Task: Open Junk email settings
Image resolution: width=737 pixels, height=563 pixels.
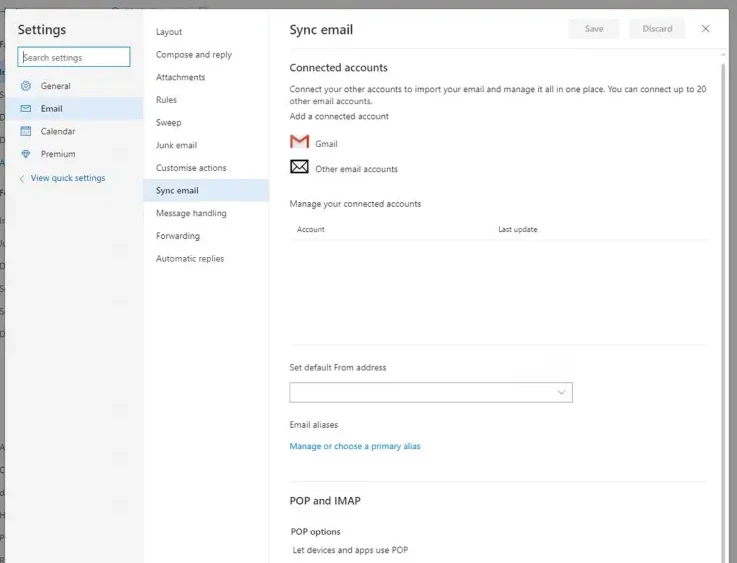Action: (206, 145)
